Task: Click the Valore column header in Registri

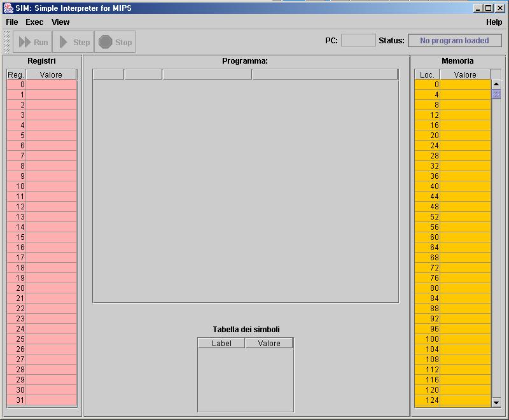Action: click(x=51, y=74)
